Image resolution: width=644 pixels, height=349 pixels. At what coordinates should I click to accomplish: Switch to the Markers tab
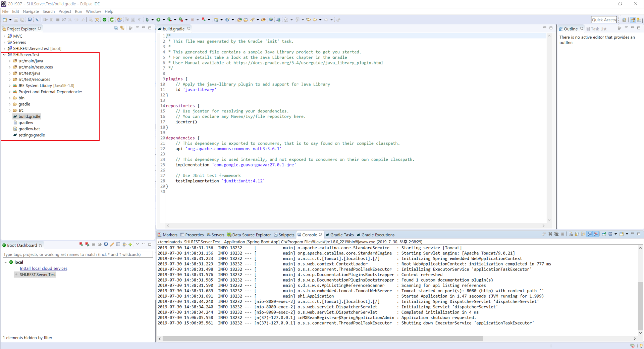point(167,235)
